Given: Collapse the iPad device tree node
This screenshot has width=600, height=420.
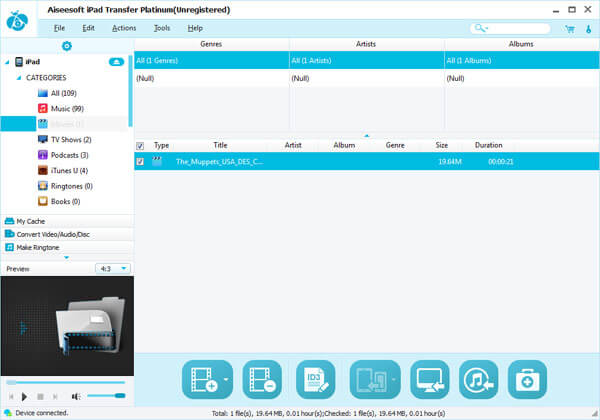Looking at the screenshot, I should 7,62.
